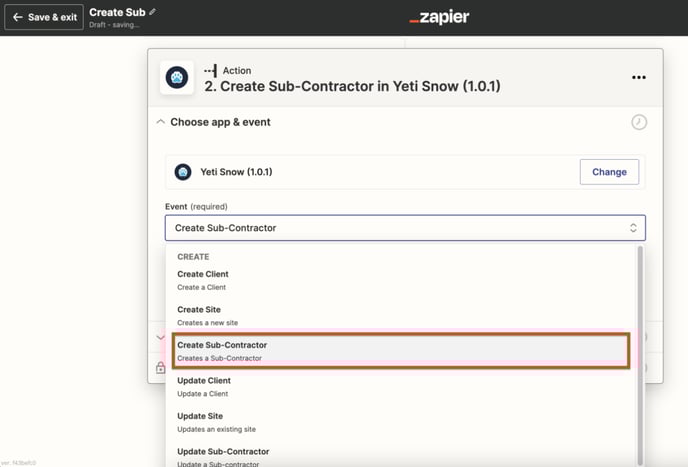
Task: Click the Change app button
Action: [609, 172]
